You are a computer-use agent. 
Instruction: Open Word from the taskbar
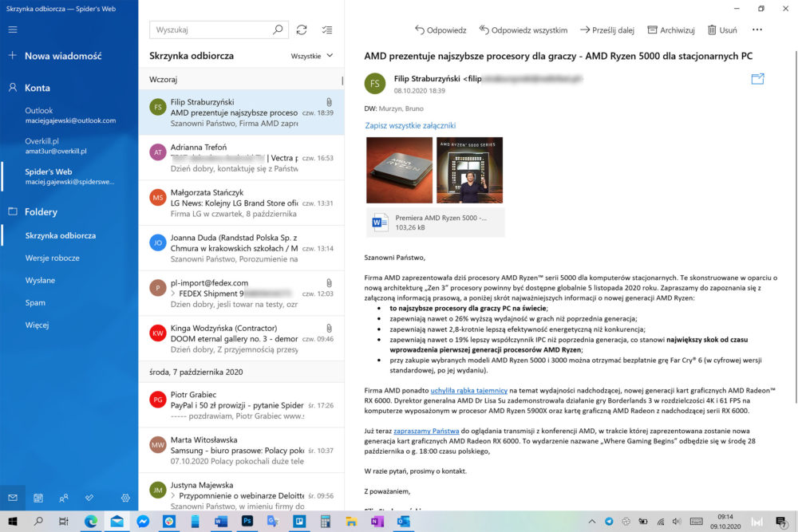click(x=221, y=522)
